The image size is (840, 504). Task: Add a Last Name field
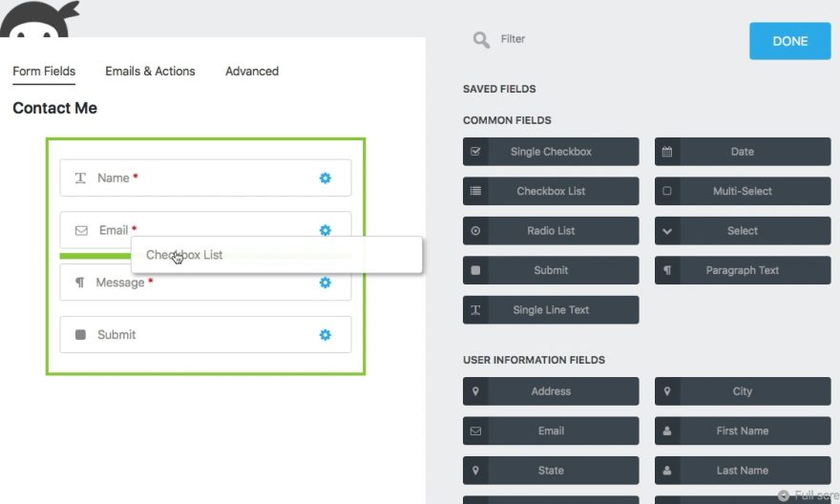click(x=743, y=471)
